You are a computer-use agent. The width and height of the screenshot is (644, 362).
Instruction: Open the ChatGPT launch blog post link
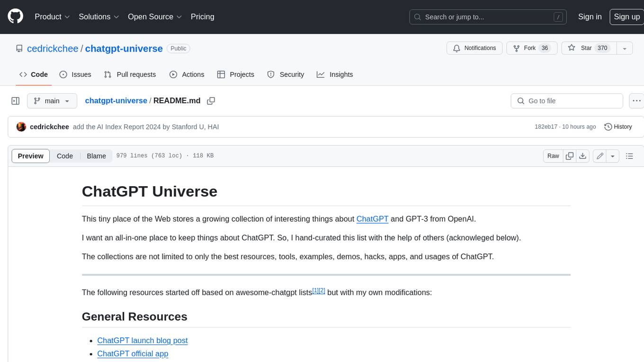(x=143, y=341)
